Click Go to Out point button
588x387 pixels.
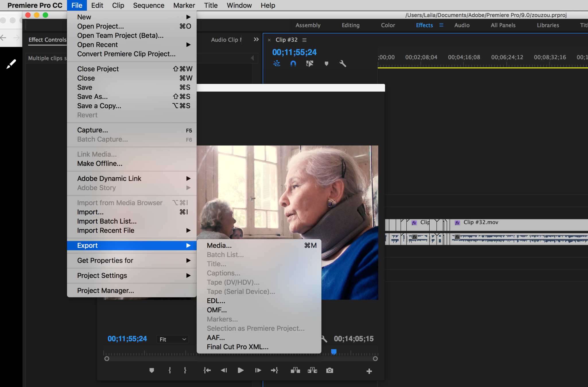tap(274, 370)
